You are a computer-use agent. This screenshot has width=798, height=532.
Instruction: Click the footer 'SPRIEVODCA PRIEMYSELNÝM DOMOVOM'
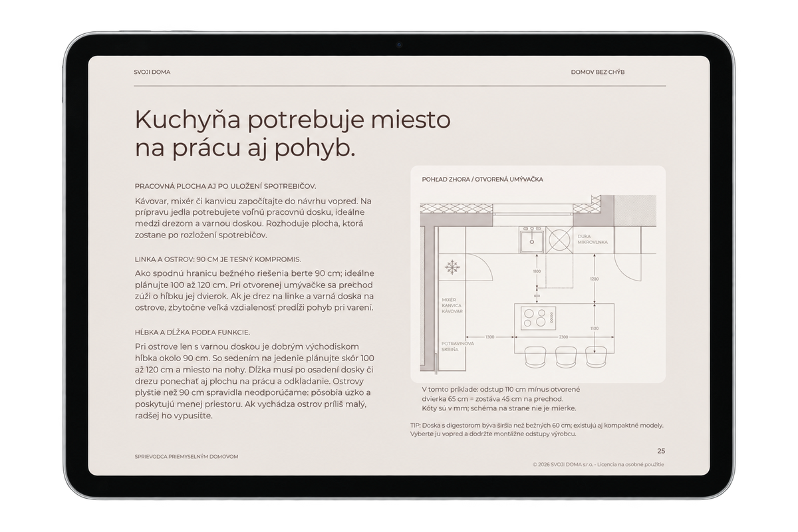[x=186, y=457]
